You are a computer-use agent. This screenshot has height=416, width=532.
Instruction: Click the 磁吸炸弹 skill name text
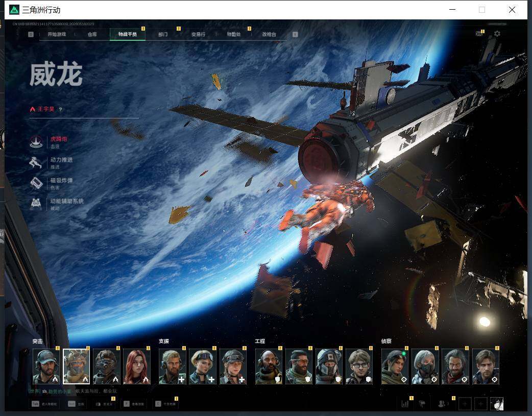[x=61, y=181]
